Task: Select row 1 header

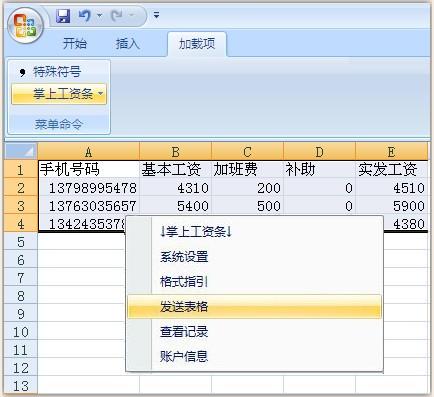Action: 21,169
